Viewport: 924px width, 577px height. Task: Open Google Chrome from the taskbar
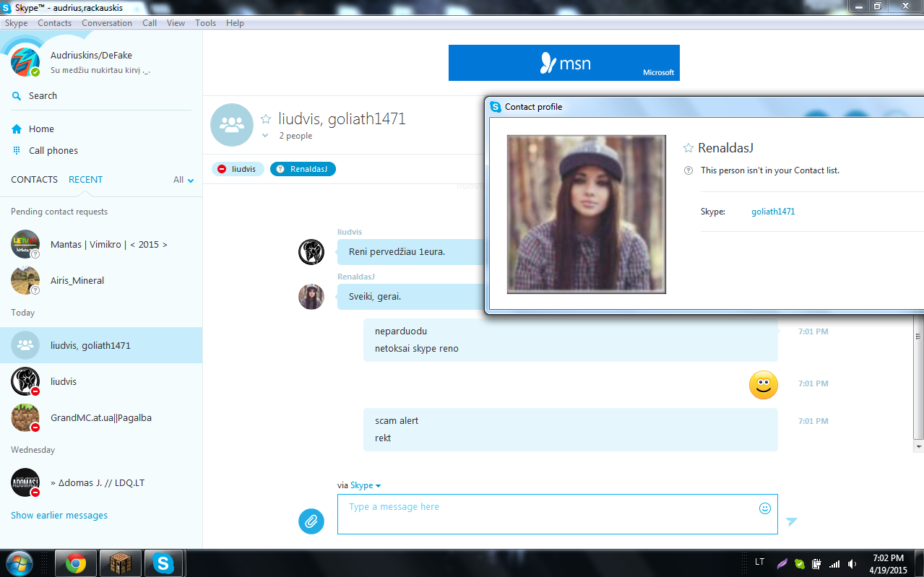76,563
